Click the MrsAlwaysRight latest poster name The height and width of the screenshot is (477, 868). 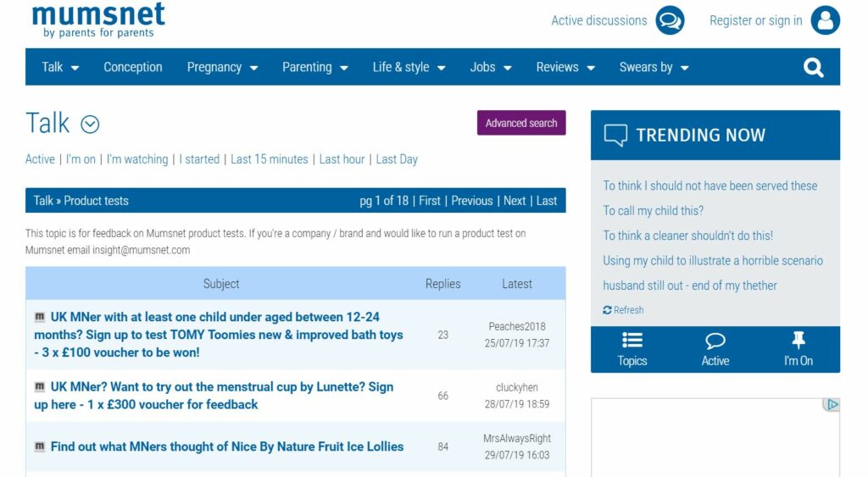click(517, 438)
